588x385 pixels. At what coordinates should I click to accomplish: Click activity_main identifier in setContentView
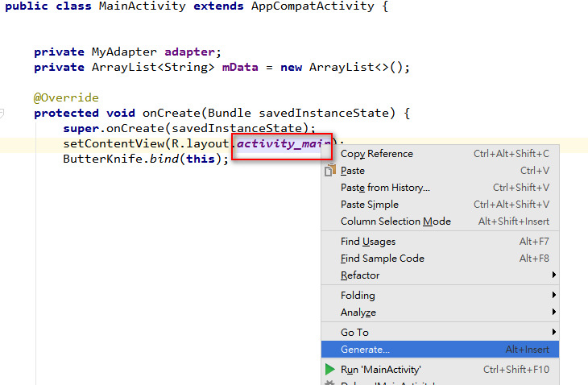click(x=284, y=144)
